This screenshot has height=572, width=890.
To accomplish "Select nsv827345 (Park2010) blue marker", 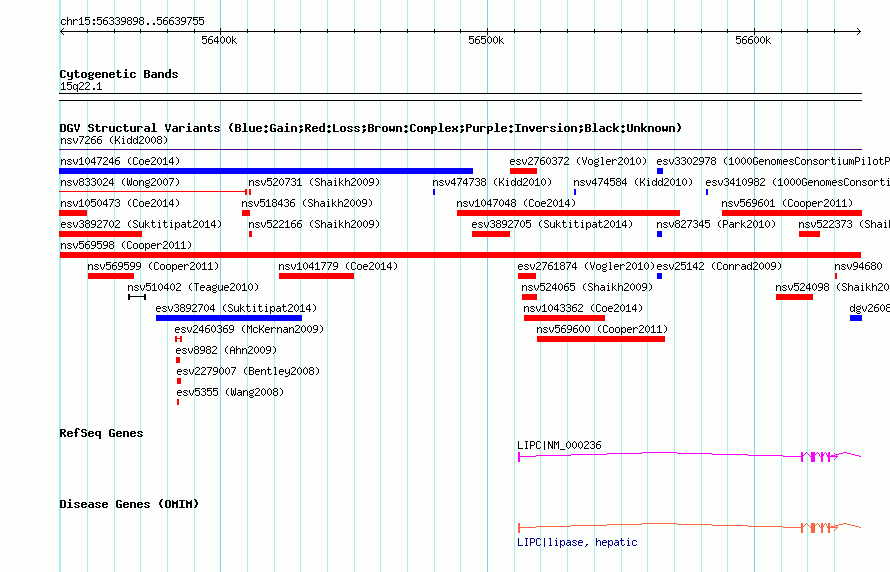I will click(660, 234).
